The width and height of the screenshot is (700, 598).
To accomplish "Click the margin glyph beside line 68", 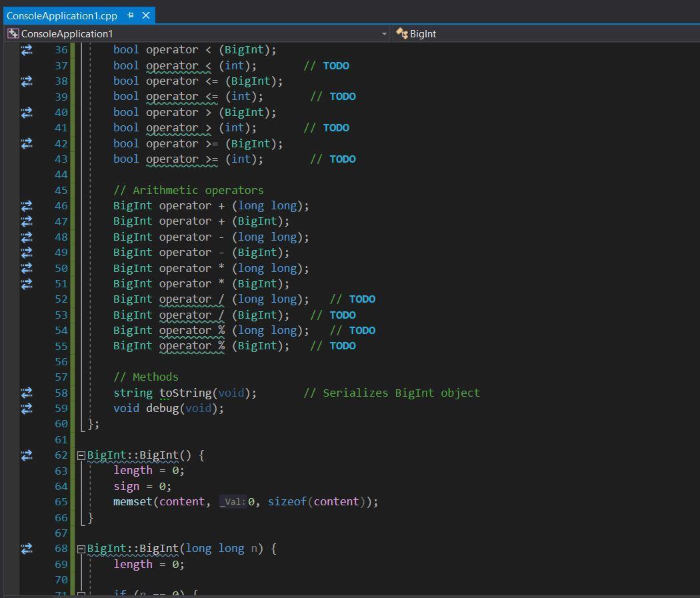I will click(27, 549).
